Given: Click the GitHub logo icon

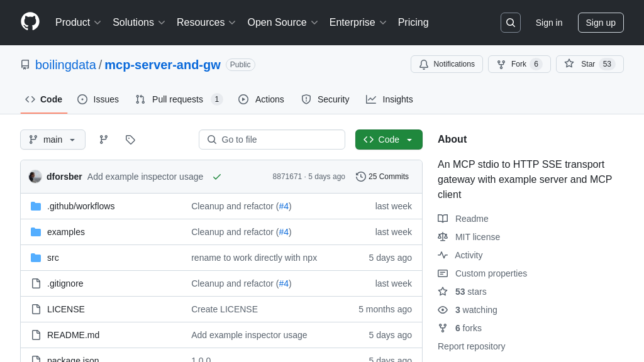Looking at the screenshot, I should point(30,22).
